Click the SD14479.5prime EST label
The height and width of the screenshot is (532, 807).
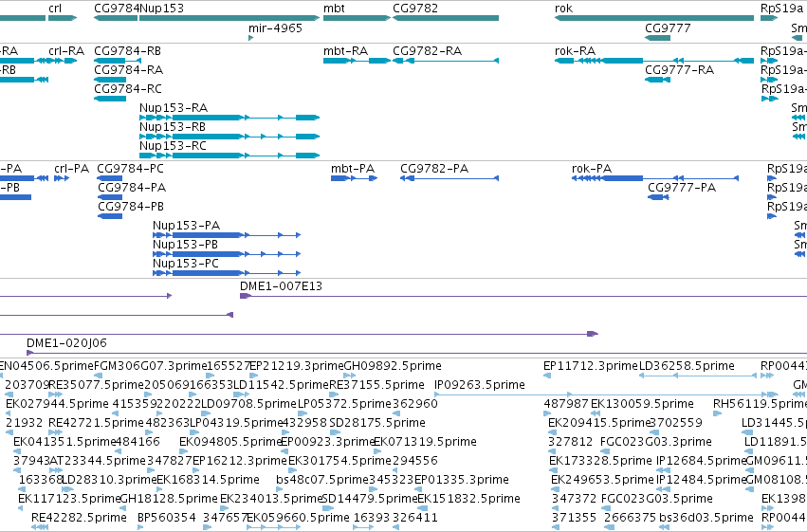pyautogui.click(x=370, y=500)
